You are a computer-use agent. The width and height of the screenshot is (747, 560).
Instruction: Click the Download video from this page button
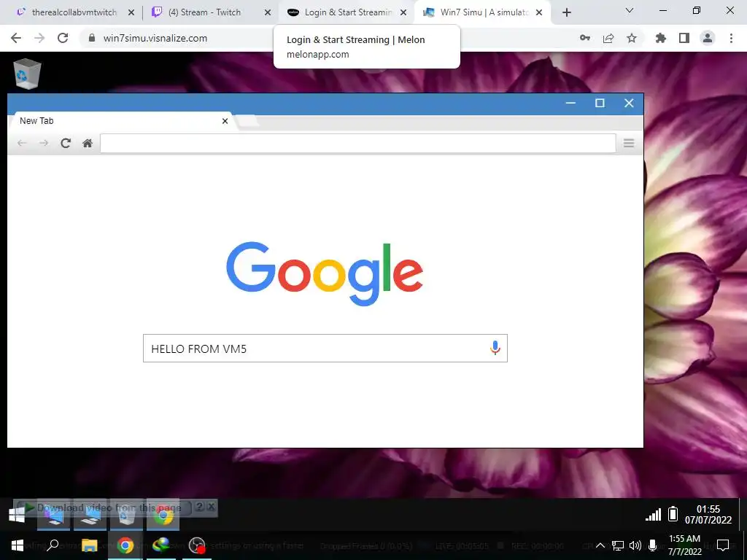(104, 507)
